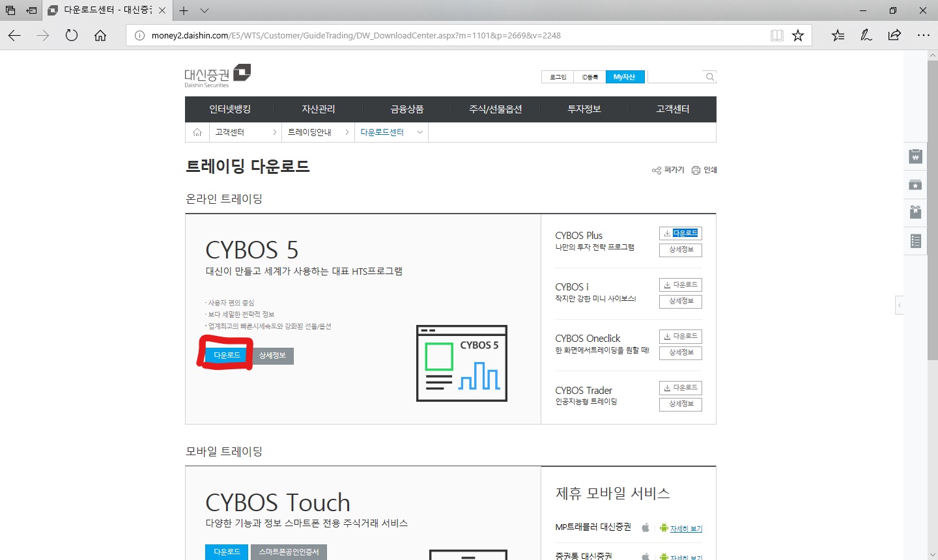Screen dimensions: 938x560
Task: Show site information for money2.daishin.com
Action: pos(139,35)
